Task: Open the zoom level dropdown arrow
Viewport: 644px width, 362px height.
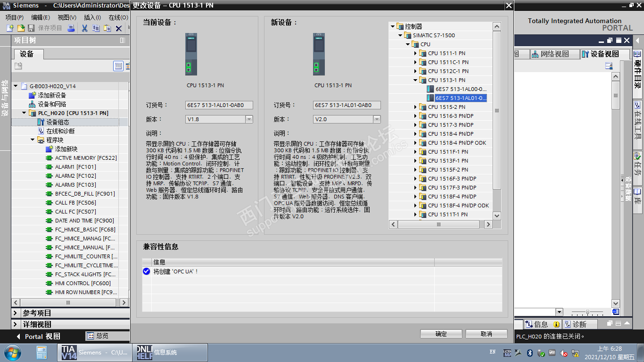Action: click(x=559, y=312)
